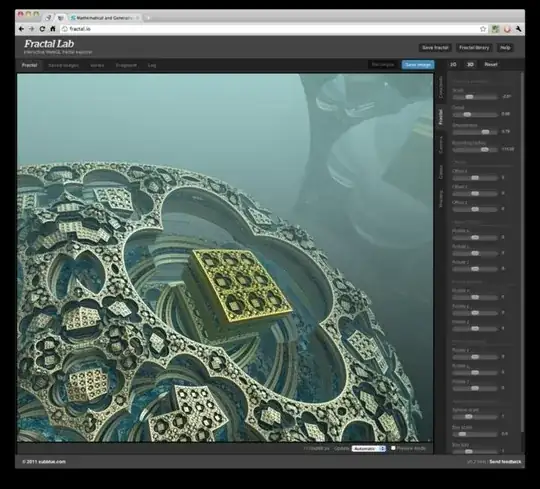The height and width of the screenshot is (489, 540).
Task: Select the Fractal top tab
Action: click(x=29, y=65)
